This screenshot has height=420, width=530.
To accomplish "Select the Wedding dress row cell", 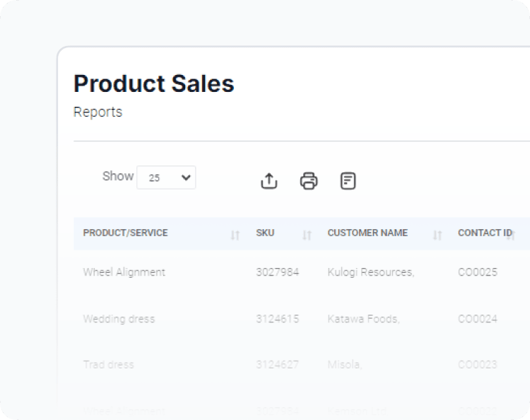I will pos(119,319).
